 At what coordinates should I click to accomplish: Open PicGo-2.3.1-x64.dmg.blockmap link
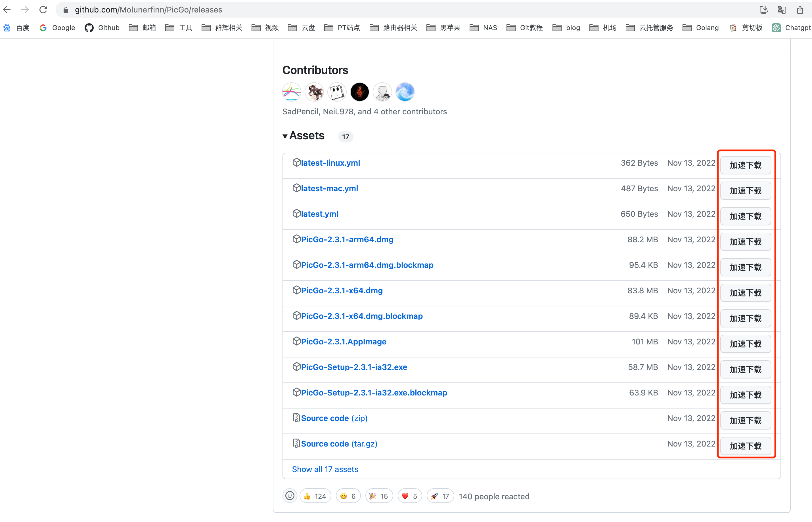[362, 316]
